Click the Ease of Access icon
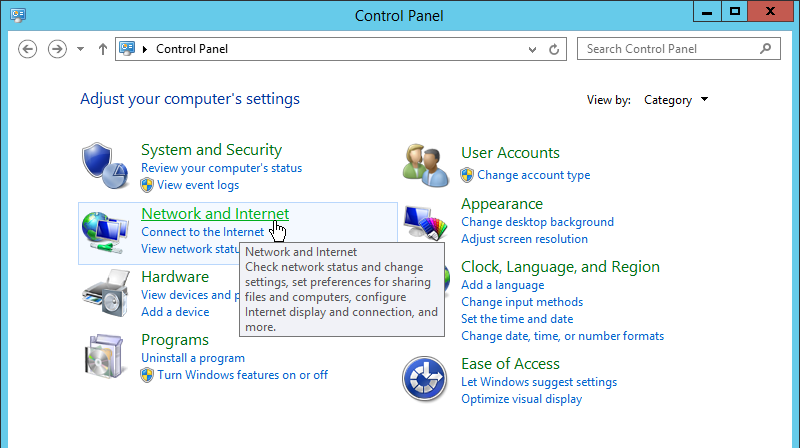The image size is (800, 448). pyautogui.click(x=424, y=380)
